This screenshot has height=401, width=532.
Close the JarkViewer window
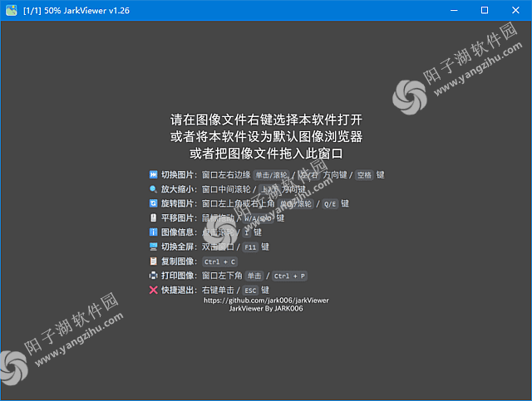(515, 10)
